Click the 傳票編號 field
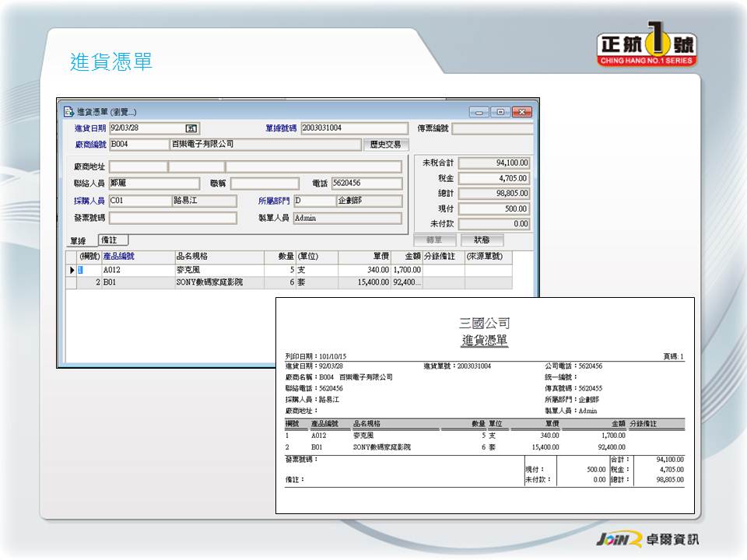 [x=492, y=128]
